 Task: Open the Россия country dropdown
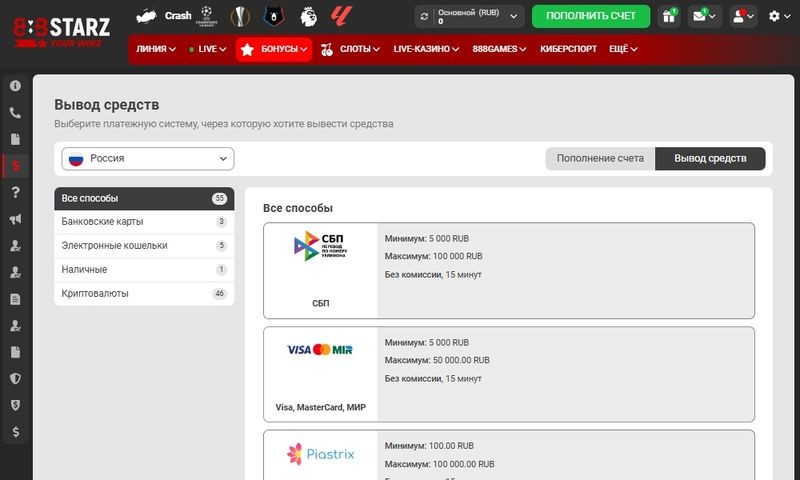(148, 159)
